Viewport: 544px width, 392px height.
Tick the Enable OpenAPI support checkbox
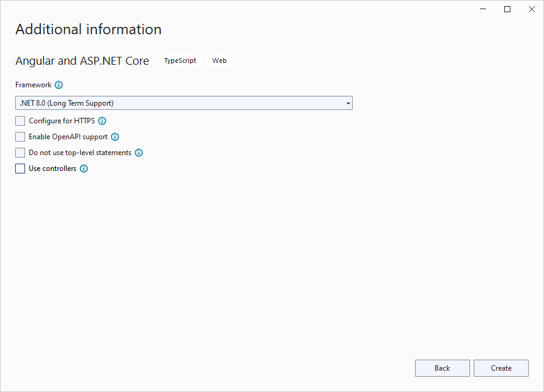coord(20,137)
